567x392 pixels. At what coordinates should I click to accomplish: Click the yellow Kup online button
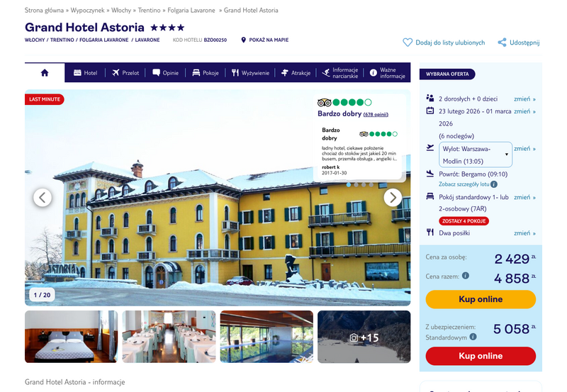(481, 299)
